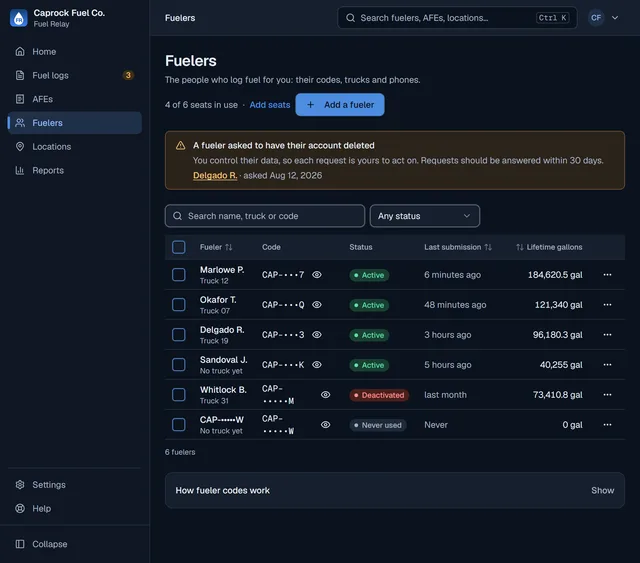640x563 pixels.
Task: Open row actions for the Never used fueler
Action: tap(607, 425)
